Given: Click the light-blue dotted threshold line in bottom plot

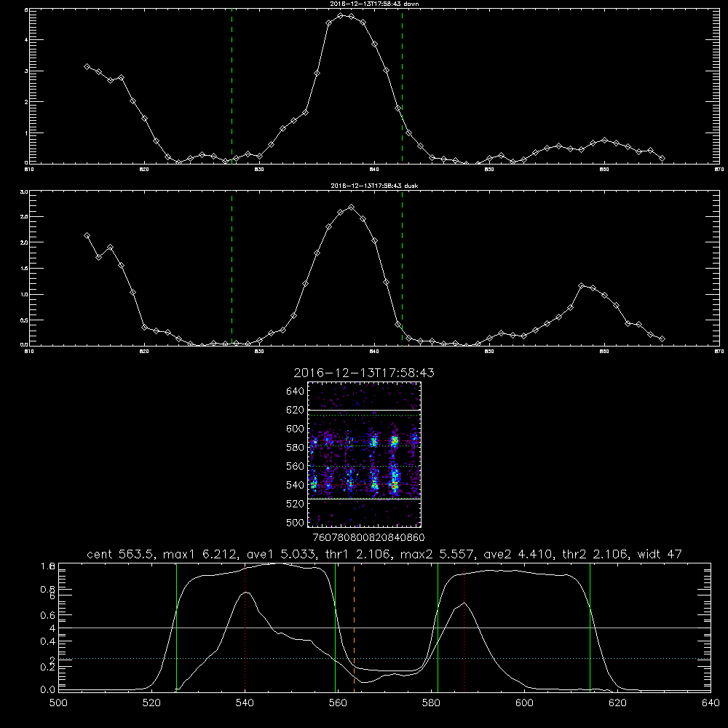Looking at the screenshot, I should pos(384,658).
